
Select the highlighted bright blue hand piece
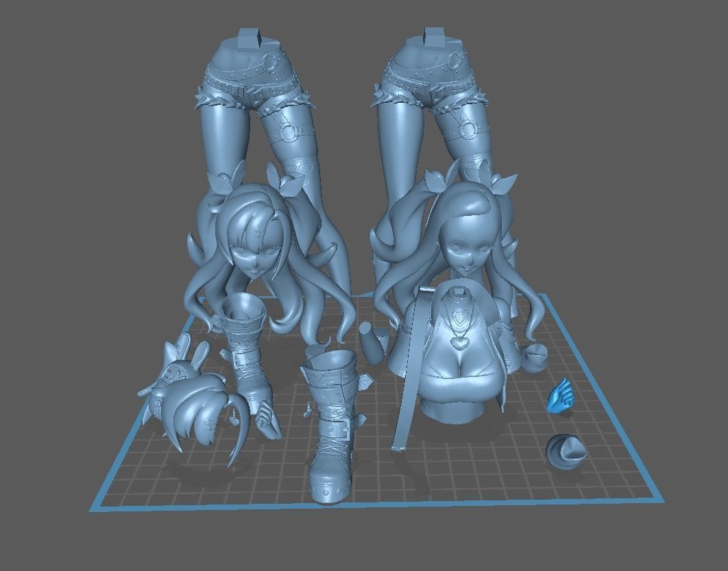[x=561, y=396]
